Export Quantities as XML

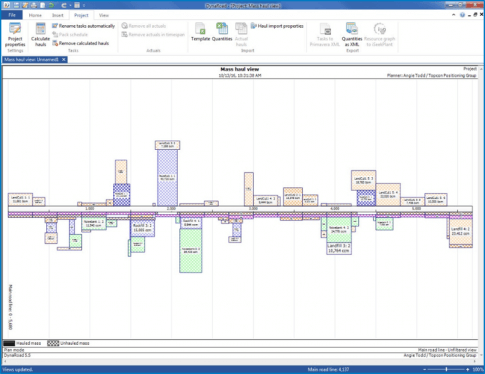(352, 35)
